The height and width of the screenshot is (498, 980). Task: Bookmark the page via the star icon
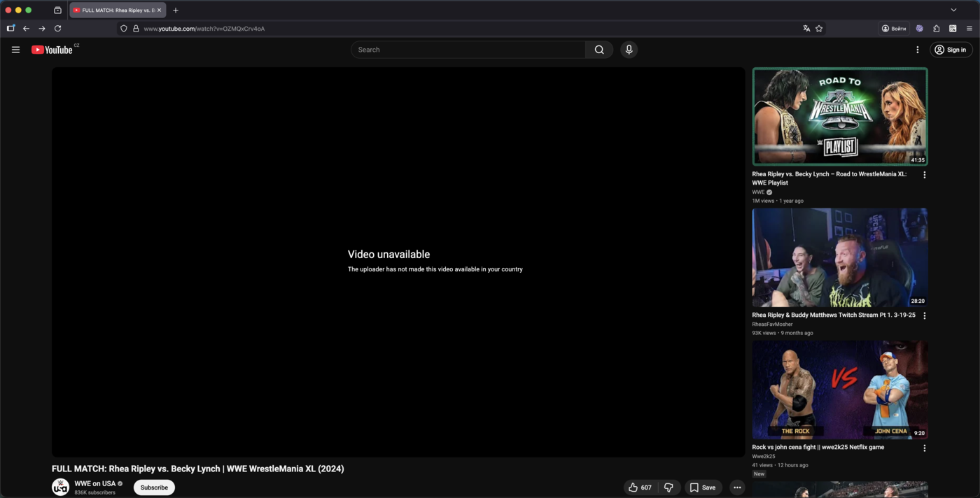tap(818, 28)
